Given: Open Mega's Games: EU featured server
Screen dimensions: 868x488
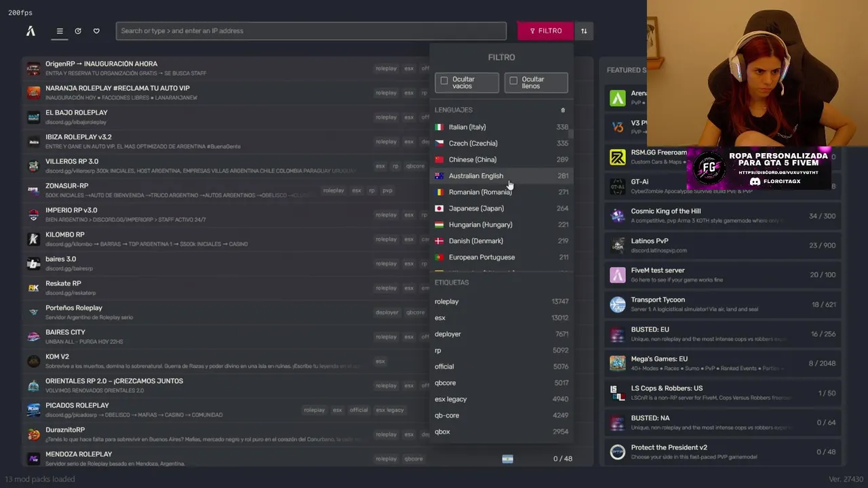Looking at the screenshot, I should click(x=723, y=363).
